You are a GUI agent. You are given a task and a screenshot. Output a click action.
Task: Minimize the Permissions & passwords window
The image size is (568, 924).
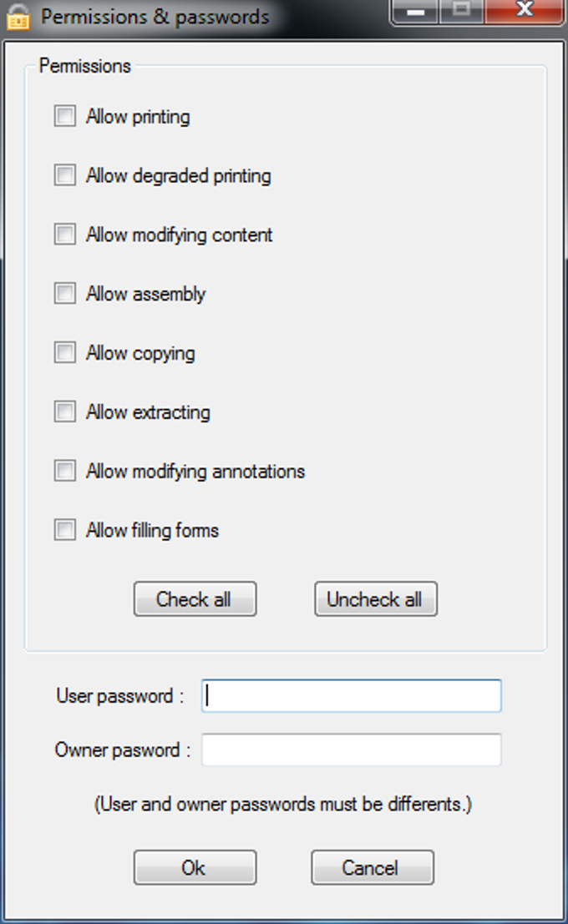[x=415, y=11]
